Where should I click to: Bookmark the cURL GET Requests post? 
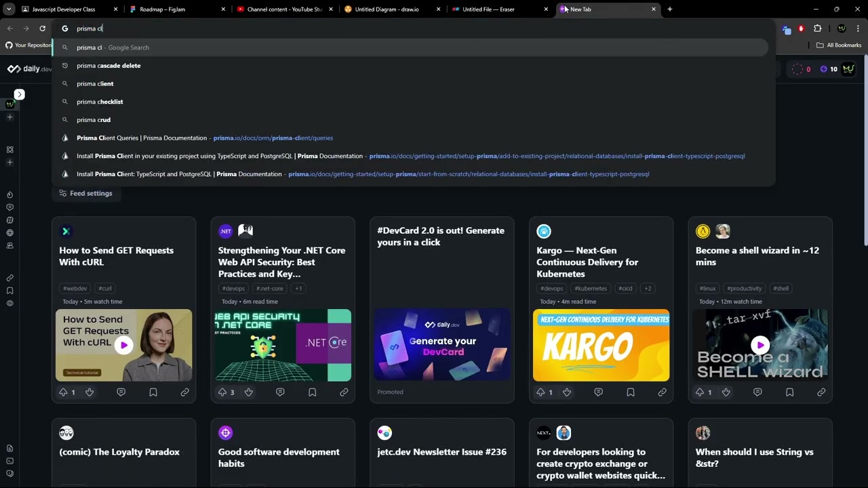pos(153,392)
